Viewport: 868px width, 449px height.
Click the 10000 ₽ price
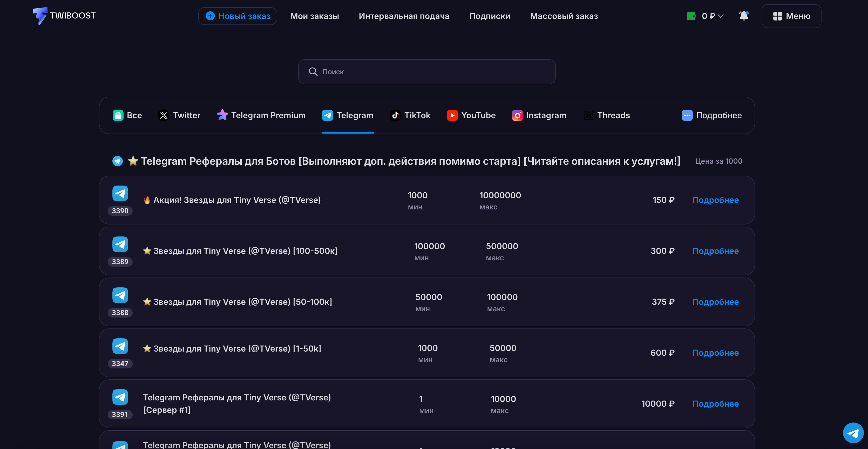(658, 404)
